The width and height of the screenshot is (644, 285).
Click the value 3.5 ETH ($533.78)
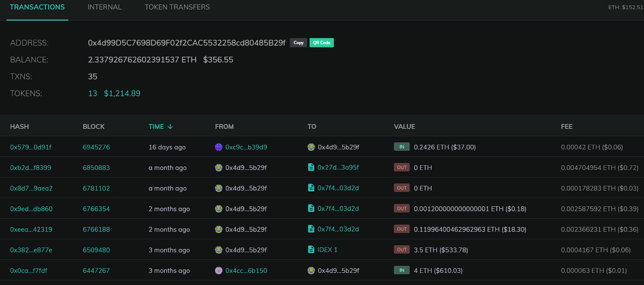(x=441, y=250)
